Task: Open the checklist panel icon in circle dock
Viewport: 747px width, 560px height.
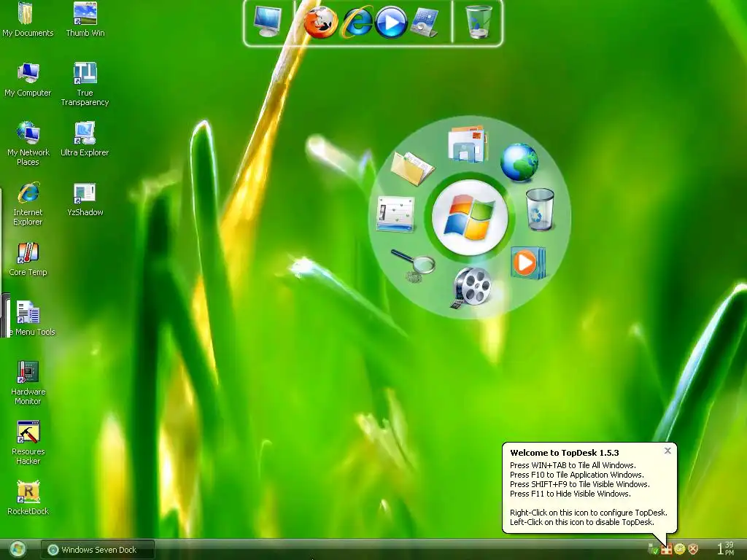Action: click(395, 214)
